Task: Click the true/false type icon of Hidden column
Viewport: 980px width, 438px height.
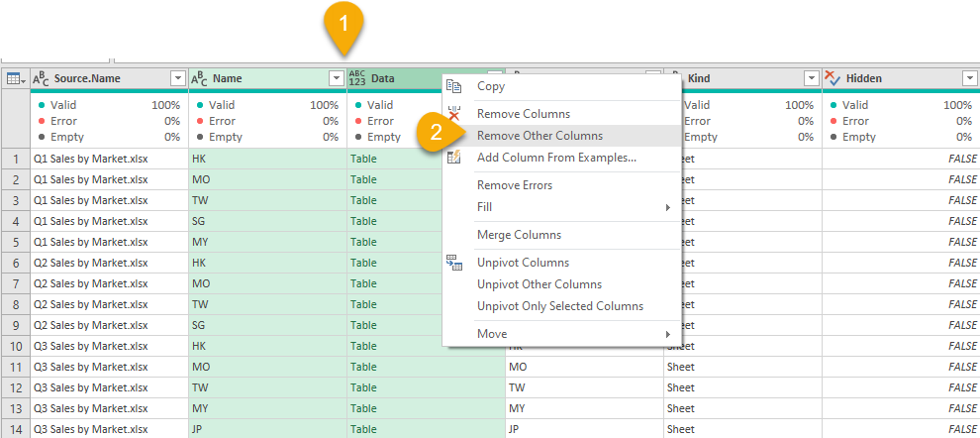Action: (x=833, y=78)
